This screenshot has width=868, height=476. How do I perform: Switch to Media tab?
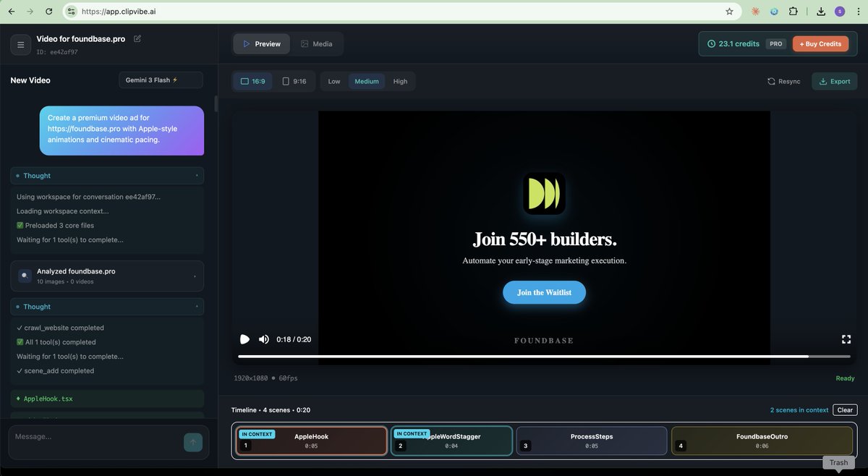[x=317, y=44]
